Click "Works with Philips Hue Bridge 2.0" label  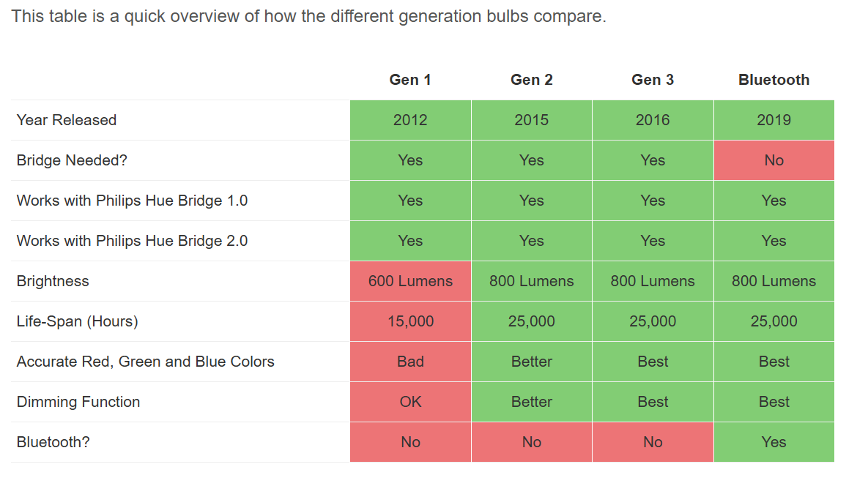pyautogui.click(x=132, y=241)
